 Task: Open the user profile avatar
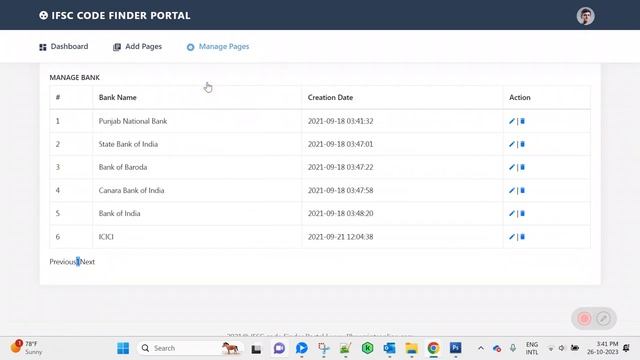coord(585,16)
